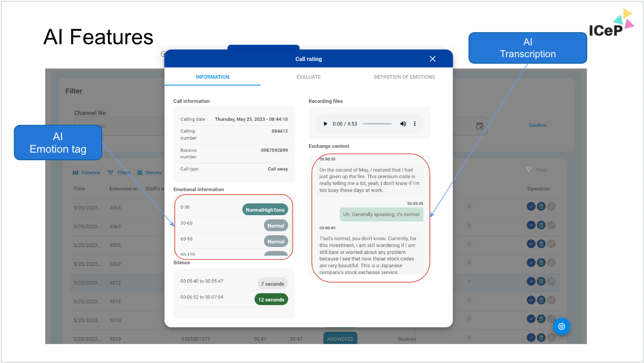This screenshot has height=363, width=644.
Task: Open the DEFINITION OF EMOTIONS tab
Action: 404,77
